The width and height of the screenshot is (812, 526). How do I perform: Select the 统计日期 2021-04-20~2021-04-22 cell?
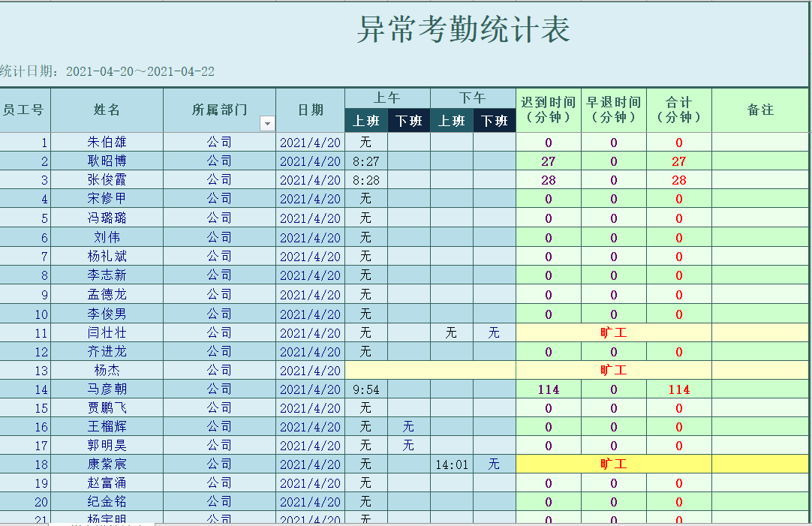coord(107,71)
